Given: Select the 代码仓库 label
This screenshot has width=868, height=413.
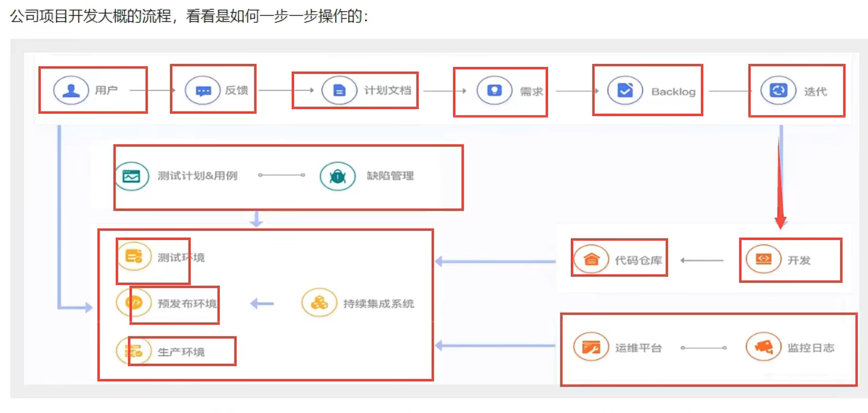Looking at the screenshot, I should (639, 261).
